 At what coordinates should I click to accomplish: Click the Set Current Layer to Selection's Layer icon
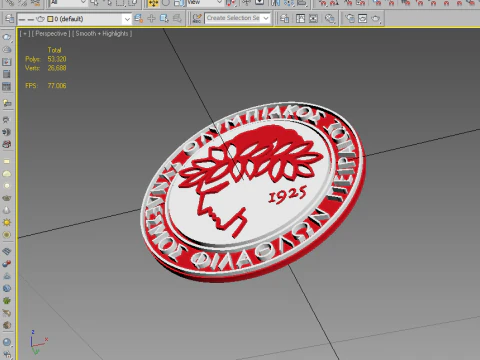coord(177,19)
